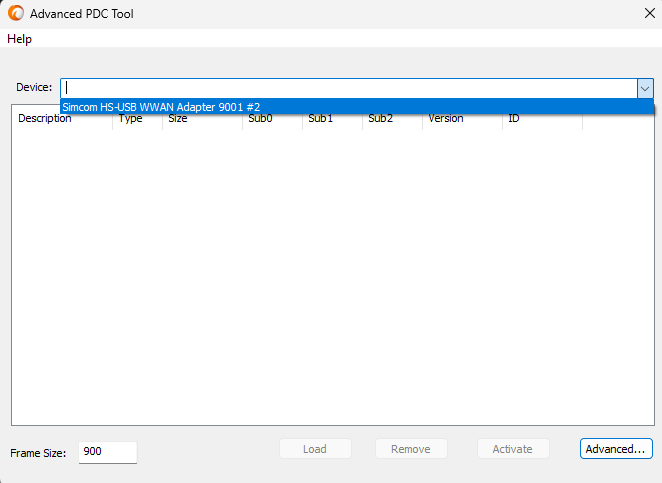Screen dimensions: 662x483
Task: Click the Size column header
Action: tap(200, 120)
